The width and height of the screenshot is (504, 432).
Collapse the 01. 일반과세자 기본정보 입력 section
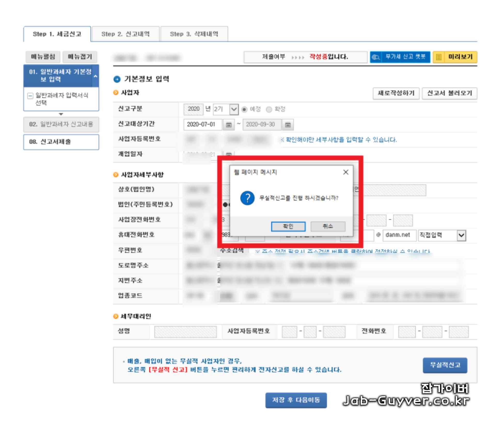tap(95, 76)
